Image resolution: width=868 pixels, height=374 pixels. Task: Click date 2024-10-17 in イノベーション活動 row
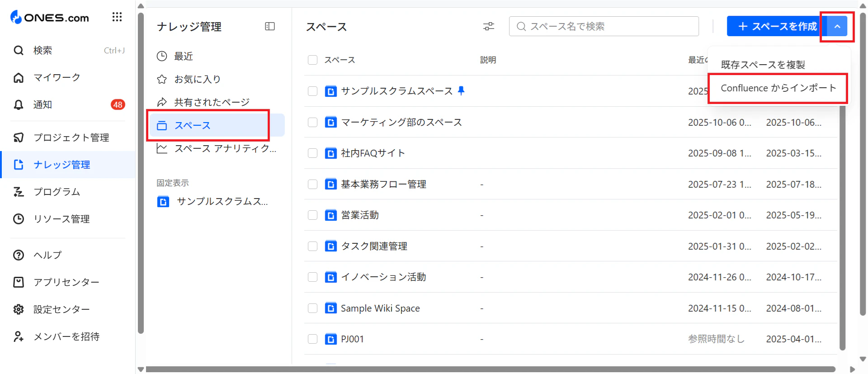(793, 277)
